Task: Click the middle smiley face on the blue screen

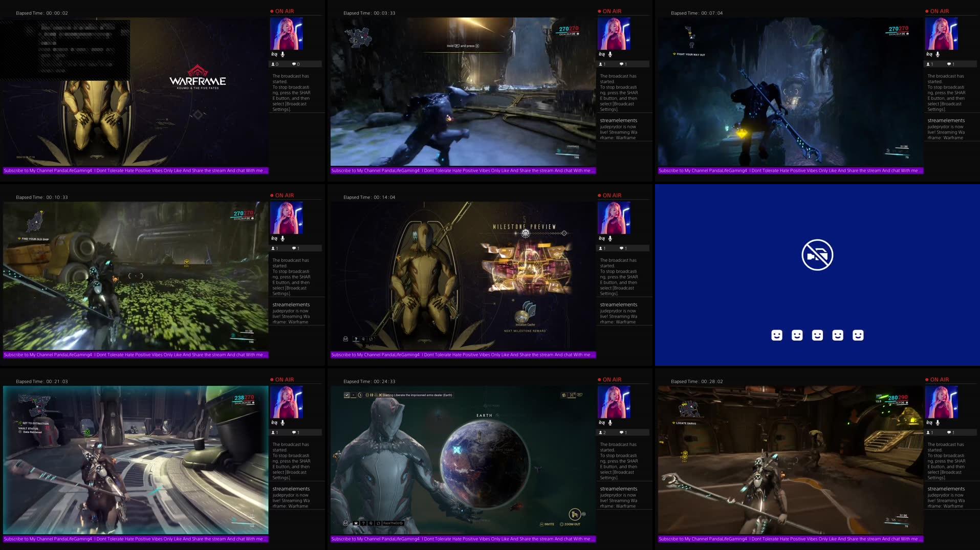Action: click(817, 335)
